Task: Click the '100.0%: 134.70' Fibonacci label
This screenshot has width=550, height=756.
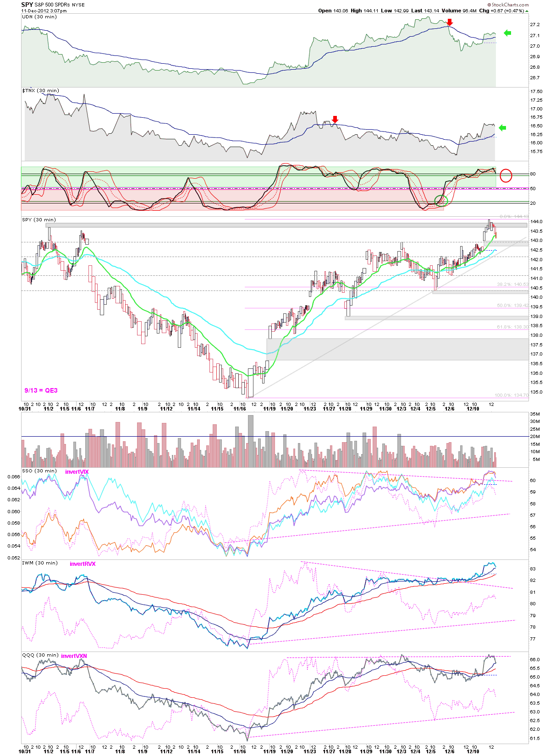Action: [x=511, y=395]
